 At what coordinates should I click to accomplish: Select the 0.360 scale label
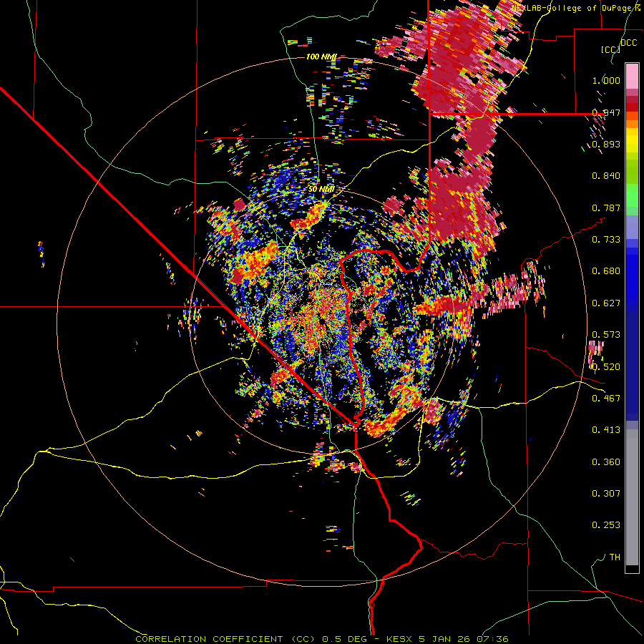(x=606, y=462)
